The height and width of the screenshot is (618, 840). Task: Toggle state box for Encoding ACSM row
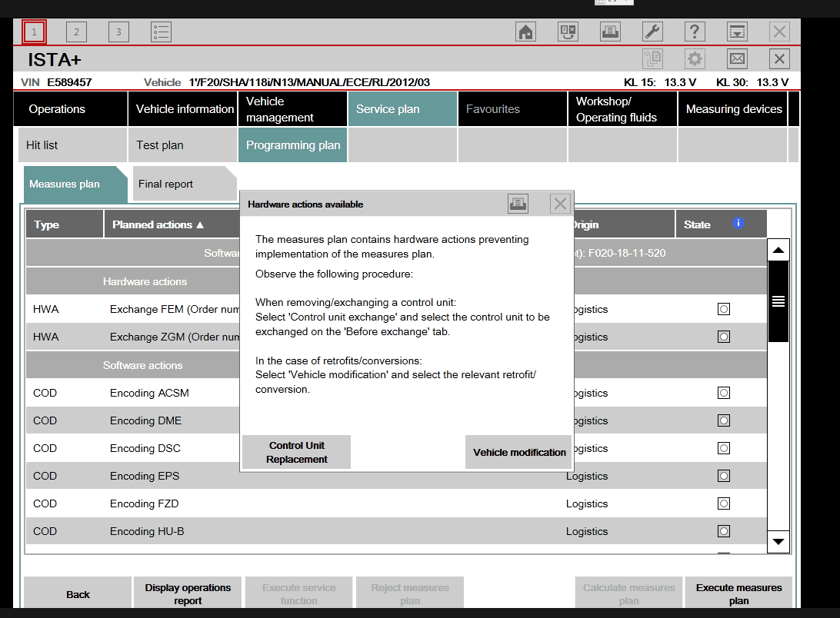[724, 393]
